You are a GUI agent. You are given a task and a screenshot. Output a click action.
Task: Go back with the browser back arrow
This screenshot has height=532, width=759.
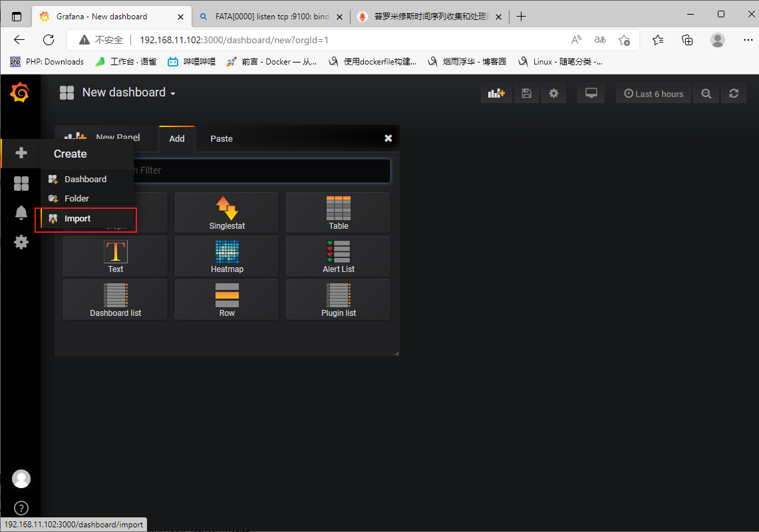pos(19,40)
